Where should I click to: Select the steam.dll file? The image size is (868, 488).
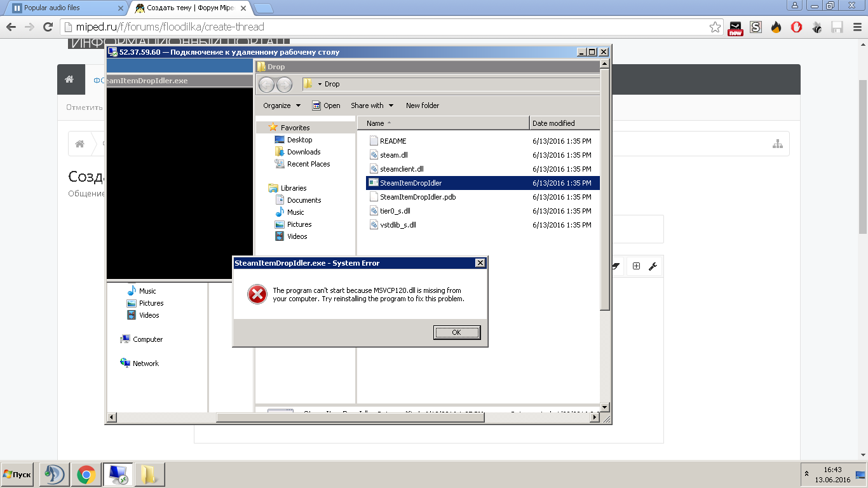(x=394, y=155)
